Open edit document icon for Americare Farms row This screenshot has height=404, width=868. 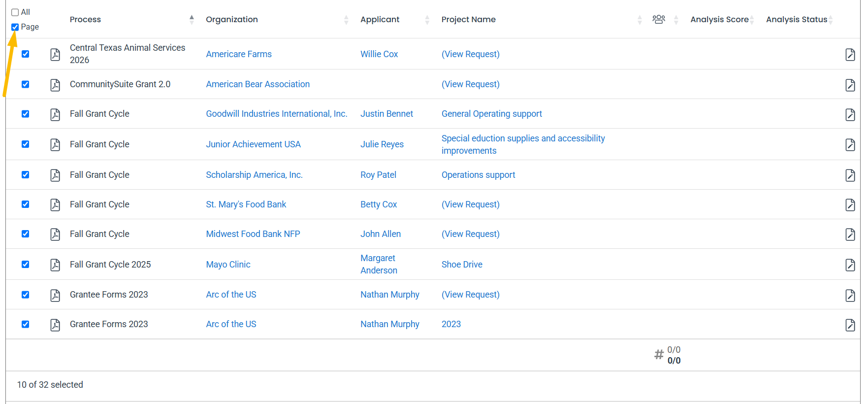coord(850,54)
